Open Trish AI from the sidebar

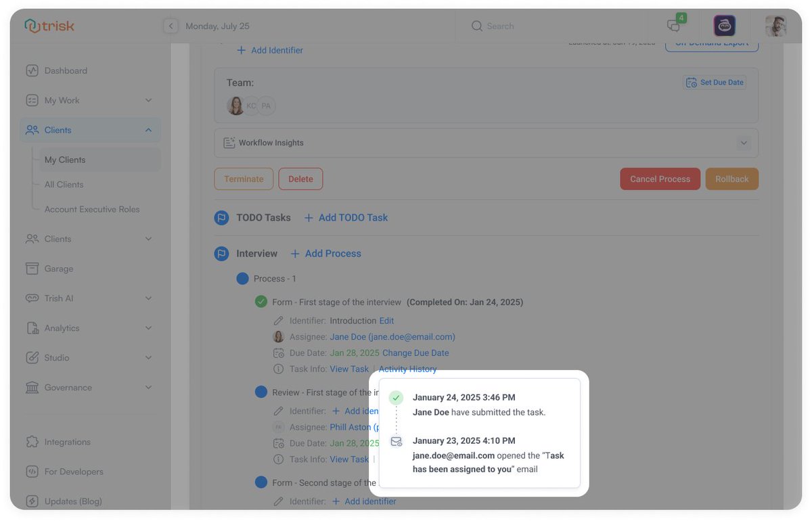pos(60,298)
